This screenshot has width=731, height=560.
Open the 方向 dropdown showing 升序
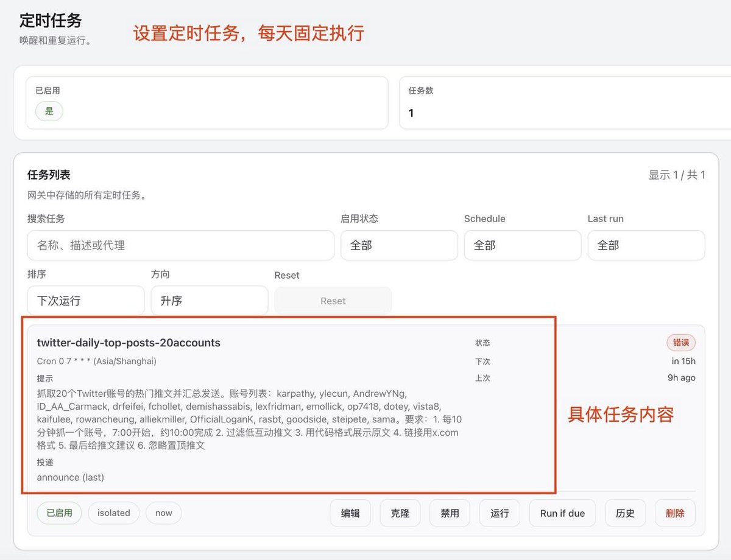209,300
